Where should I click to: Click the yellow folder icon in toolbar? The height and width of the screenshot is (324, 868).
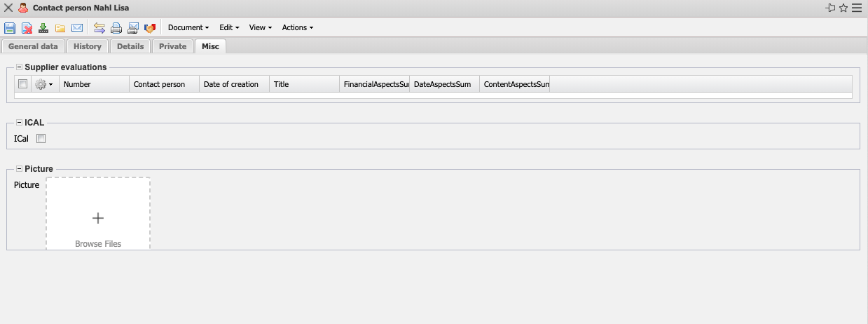(x=60, y=28)
